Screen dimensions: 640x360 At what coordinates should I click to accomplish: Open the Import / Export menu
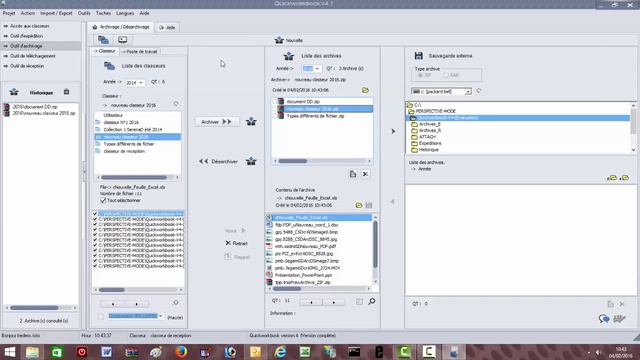[56, 13]
